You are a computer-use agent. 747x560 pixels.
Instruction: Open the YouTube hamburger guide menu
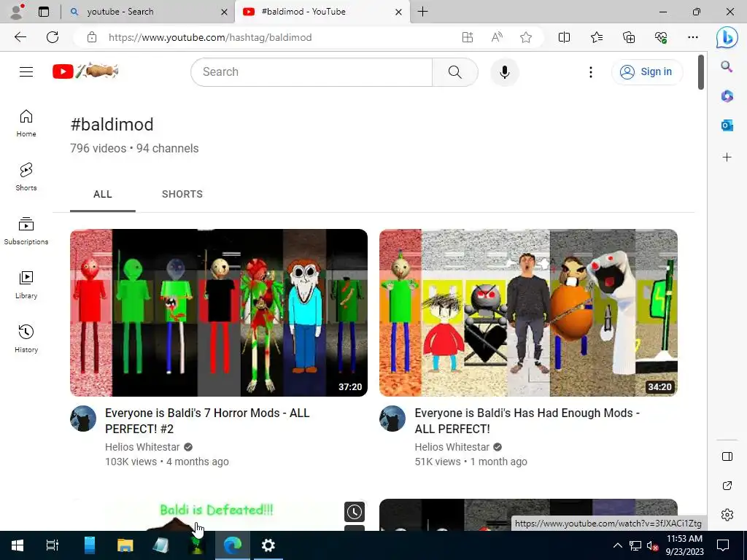point(26,72)
